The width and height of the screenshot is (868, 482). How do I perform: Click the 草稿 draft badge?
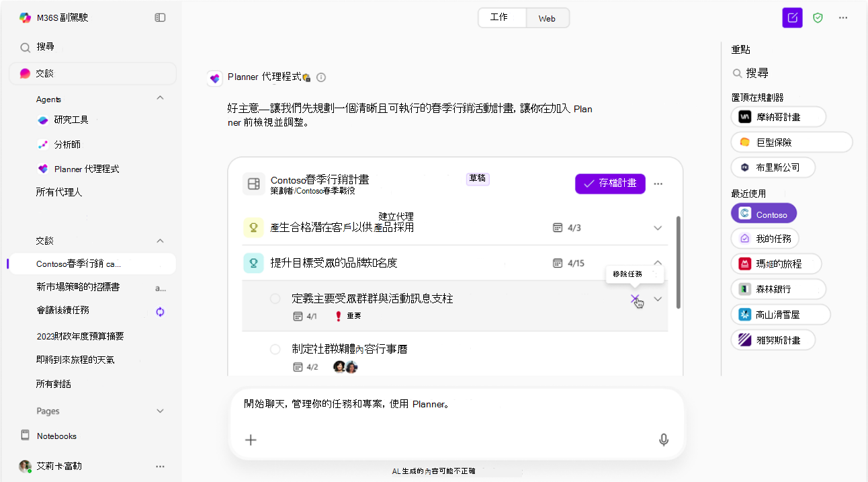click(x=478, y=179)
